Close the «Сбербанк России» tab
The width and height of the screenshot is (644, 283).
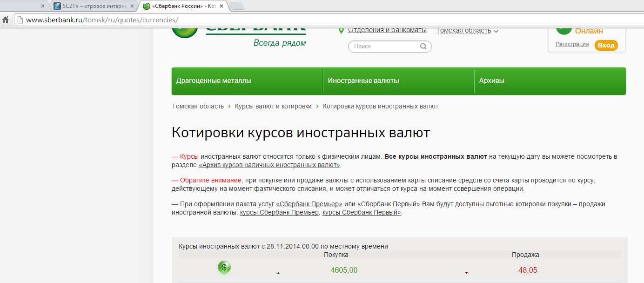[x=221, y=6]
